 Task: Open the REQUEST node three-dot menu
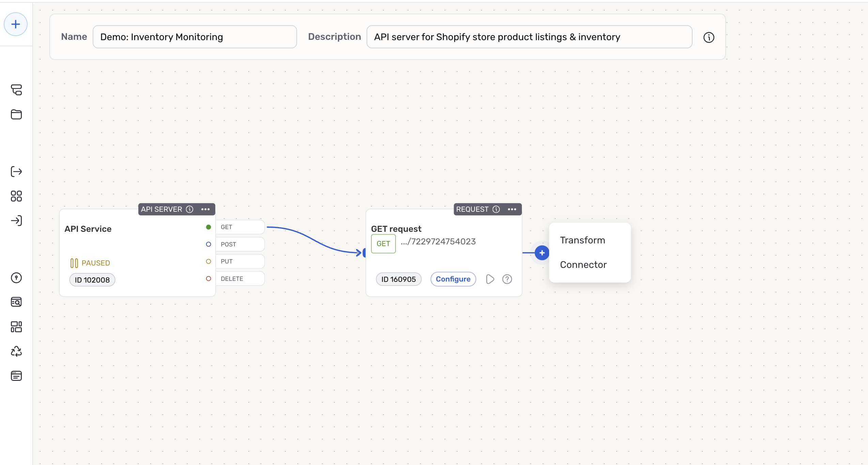[x=512, y=209]
